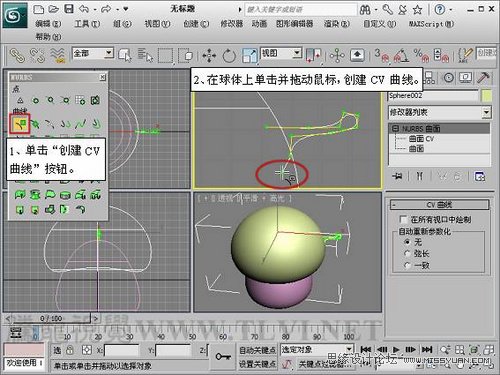
Task: Click the Select and Link chain icon
Action: click(17, 55)
